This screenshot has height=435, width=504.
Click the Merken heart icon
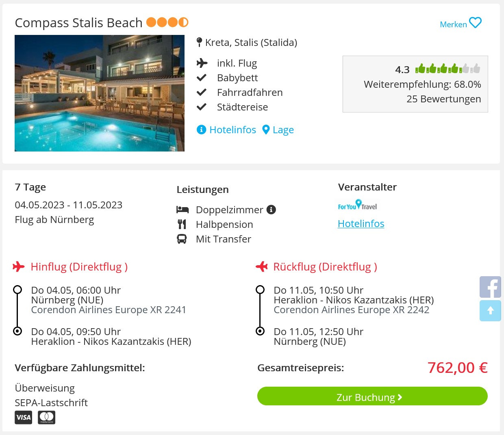click(x=475, y=23)
